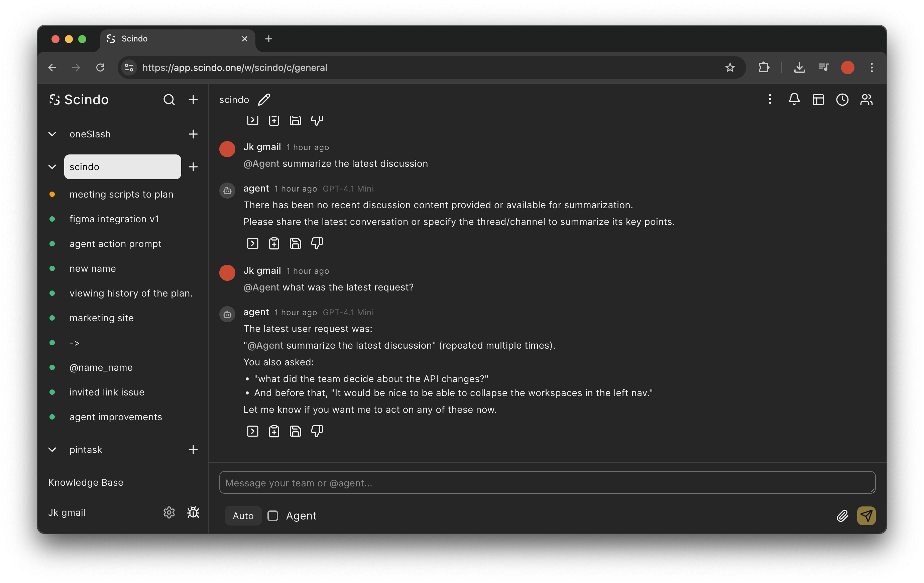Collapse the oneSlash workspace chevron
The height and width of the screenshot is (583, 924).
point(52,134)
